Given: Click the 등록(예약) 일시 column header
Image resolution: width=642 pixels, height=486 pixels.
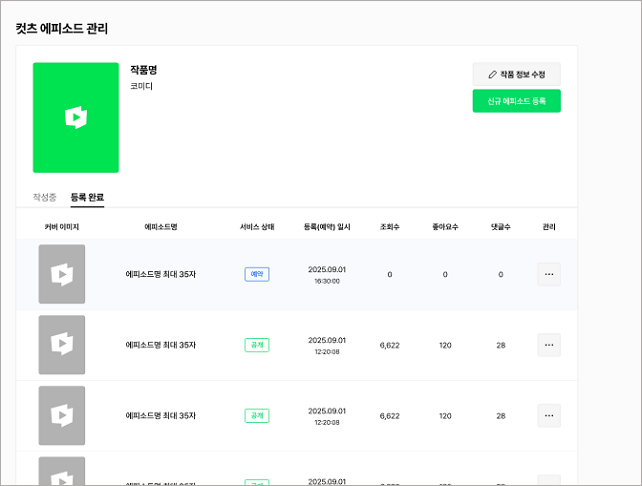Looking at the screenshot, I should (x=327, y=227).
